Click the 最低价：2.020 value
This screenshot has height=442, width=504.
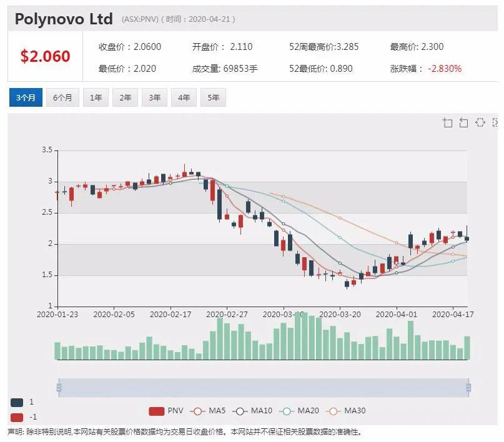127,69
